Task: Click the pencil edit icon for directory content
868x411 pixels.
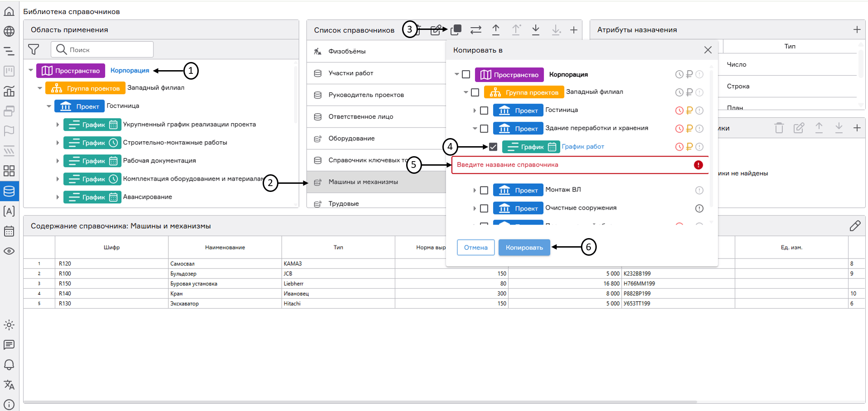Action: pyautogui.click(x=855, y=226)
